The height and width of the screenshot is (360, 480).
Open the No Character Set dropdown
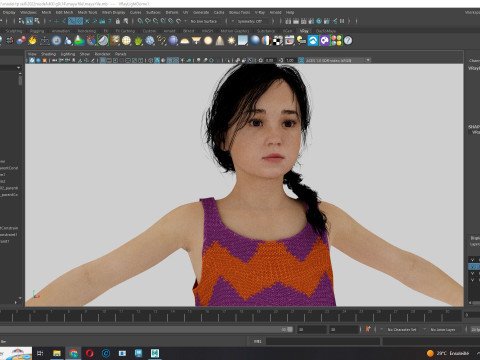click(402, 329)
